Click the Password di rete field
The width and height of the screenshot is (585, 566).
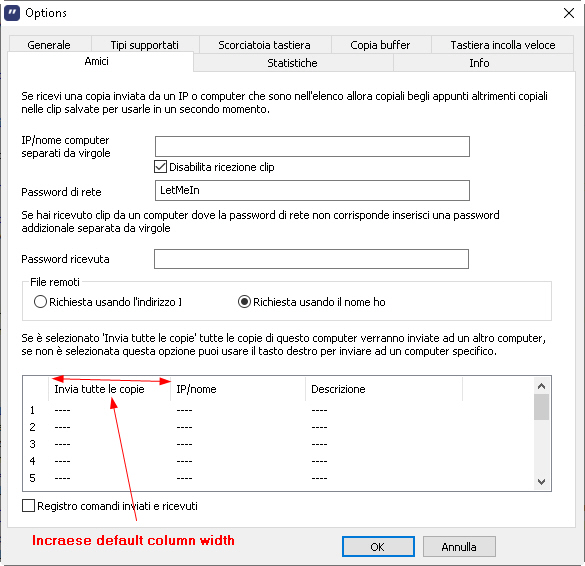pyautogui.click(x=312, y=191)
